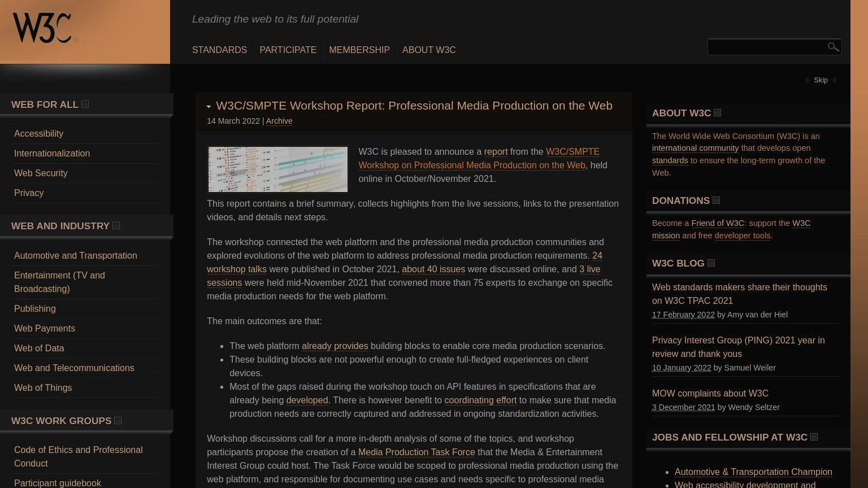Open the Archive link

(x=279, y=121)
